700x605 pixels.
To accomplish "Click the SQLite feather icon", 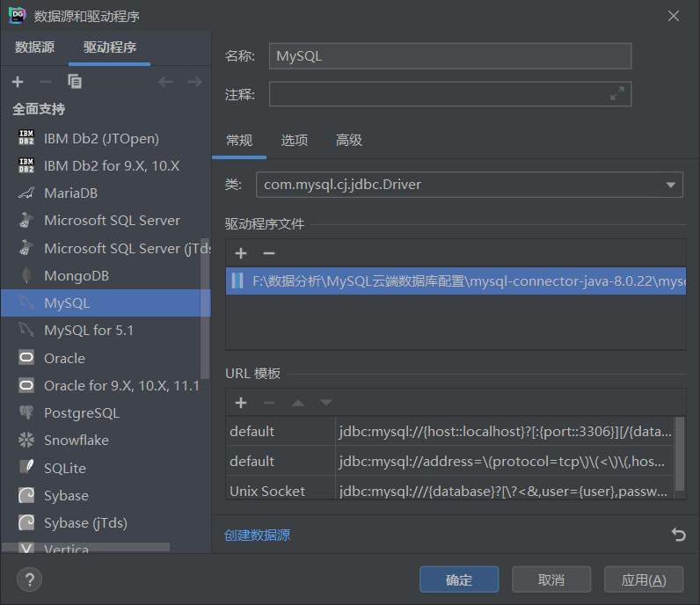I will 26,467.
